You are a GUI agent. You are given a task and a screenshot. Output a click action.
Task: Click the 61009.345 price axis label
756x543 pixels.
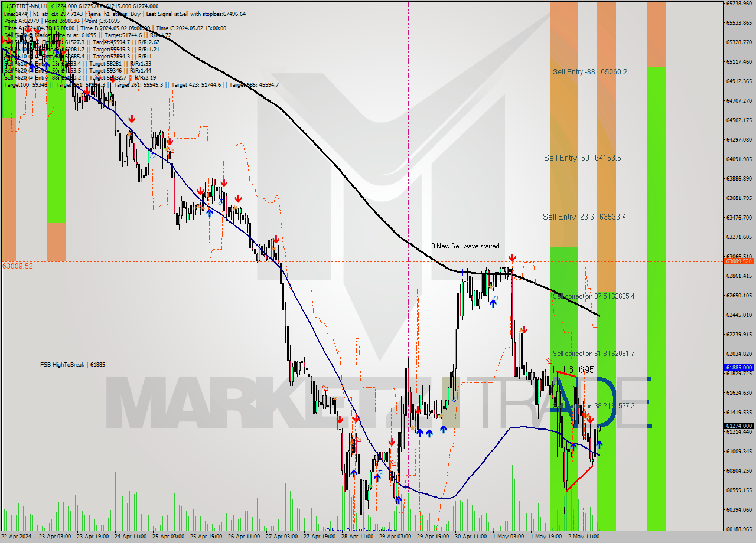click(x=738, y=451)
